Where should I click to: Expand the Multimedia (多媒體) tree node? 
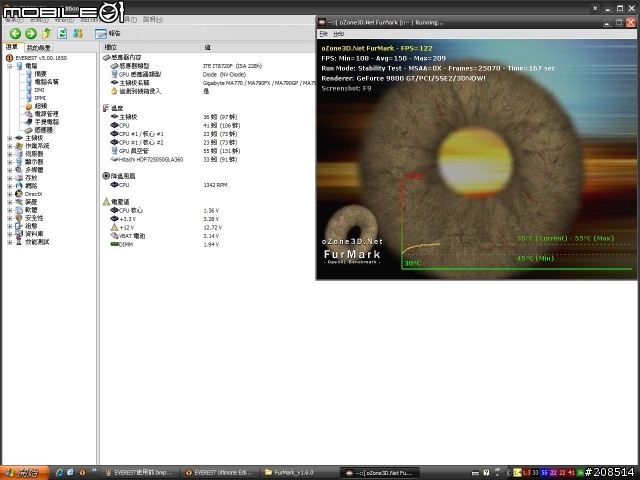tap(10, 170)
